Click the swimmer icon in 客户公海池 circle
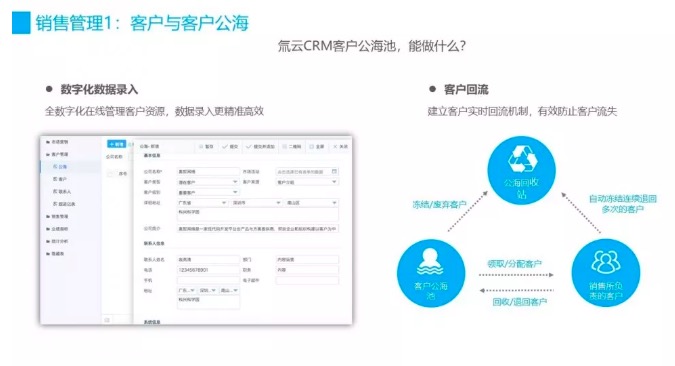Image resolution: width=675 pixels, height=366 pixels. coord(430,262)
